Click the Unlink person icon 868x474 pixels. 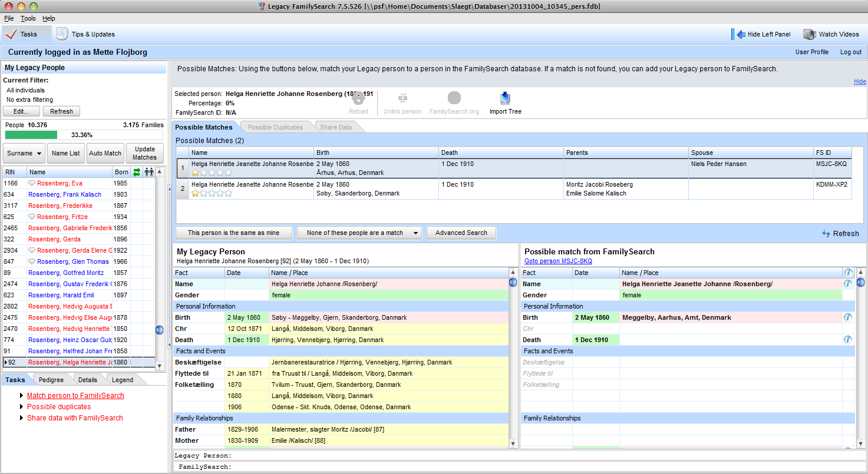point(403,98)
